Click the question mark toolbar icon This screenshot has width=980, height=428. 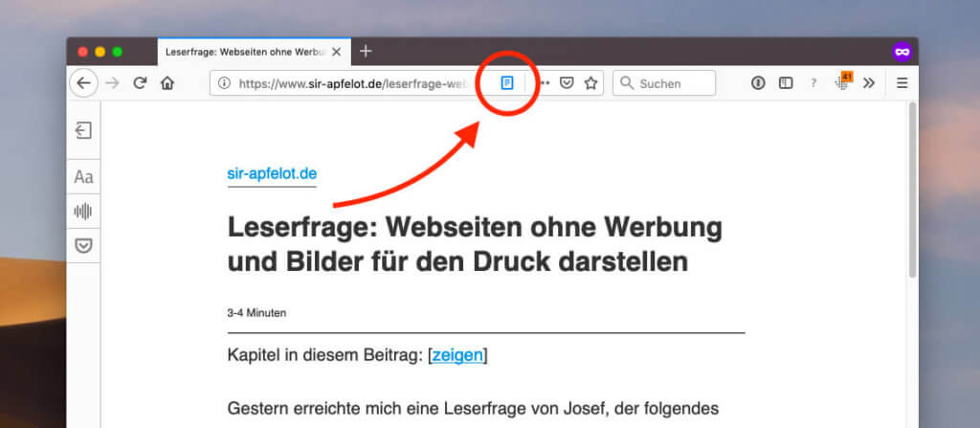point(813,83)
